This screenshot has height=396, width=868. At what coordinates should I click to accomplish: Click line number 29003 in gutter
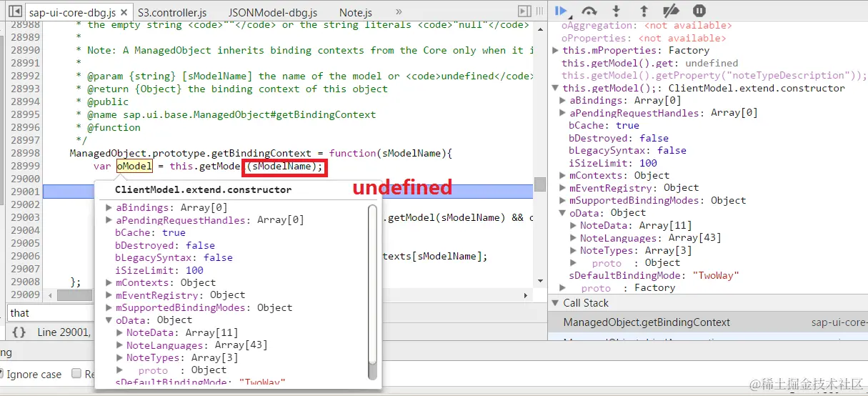pyautogui.click(x=25, y=217)
